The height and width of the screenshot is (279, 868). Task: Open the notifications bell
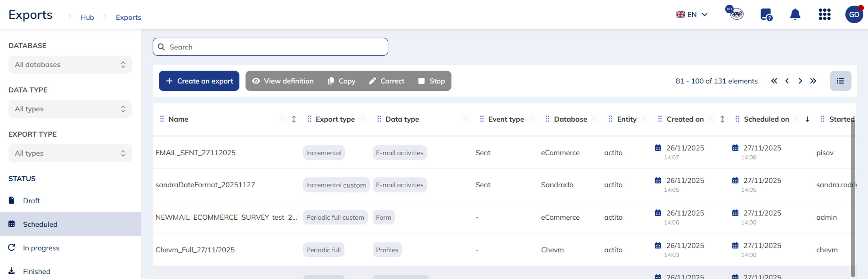795,14
